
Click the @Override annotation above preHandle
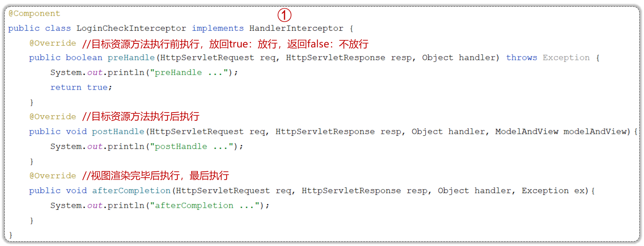[x=53, y=43]
